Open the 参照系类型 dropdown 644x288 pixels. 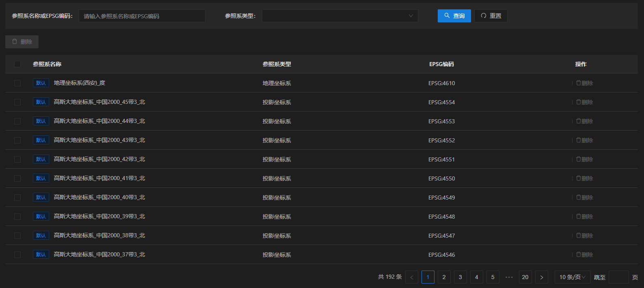[339, 16]
